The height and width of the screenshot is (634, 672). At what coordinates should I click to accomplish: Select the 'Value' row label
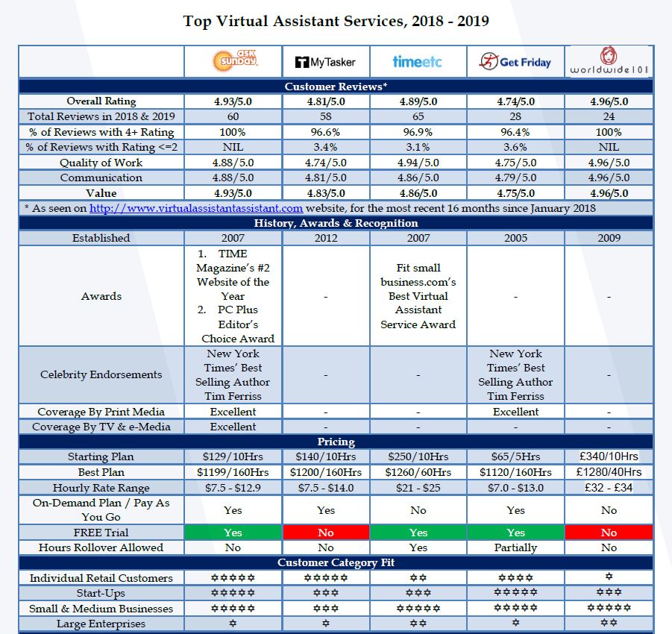tap(101, 193)
